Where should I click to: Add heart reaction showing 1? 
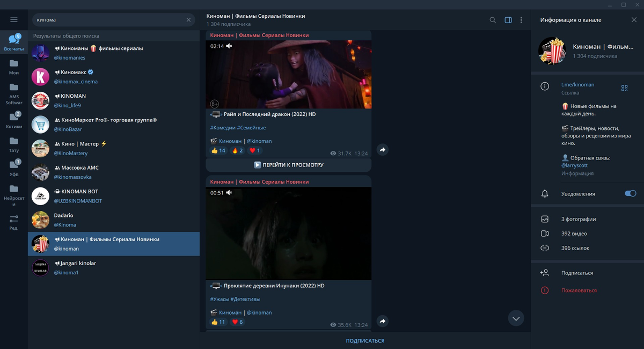tap(255, 150)
